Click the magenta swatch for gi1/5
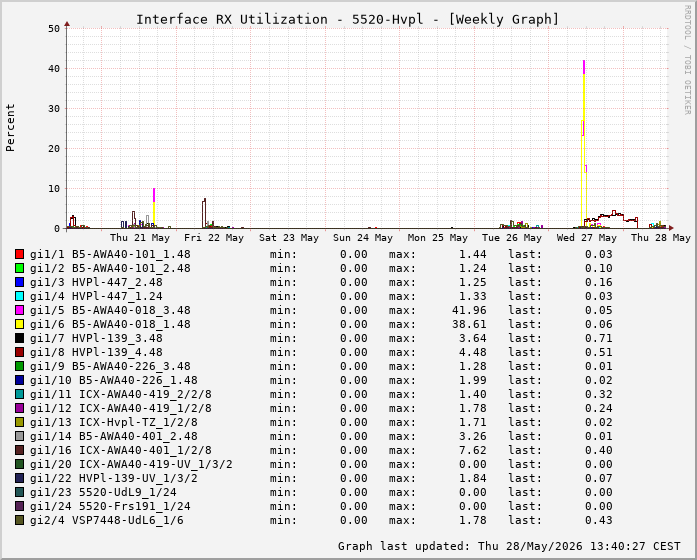697x560 pixels. pyautogui.click(x=19, y=310)
